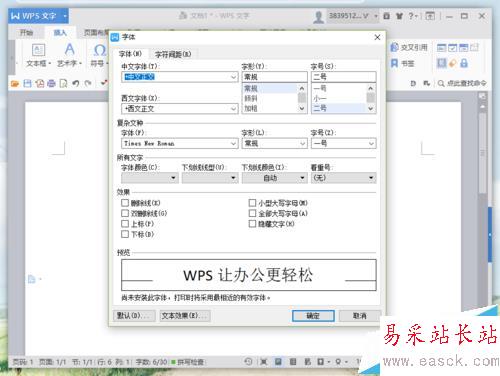Image resolution: width=500 pixels, height=376 pixels.
Task: Click the user avatar icon in title bar
Action: [x=319, y=17]
